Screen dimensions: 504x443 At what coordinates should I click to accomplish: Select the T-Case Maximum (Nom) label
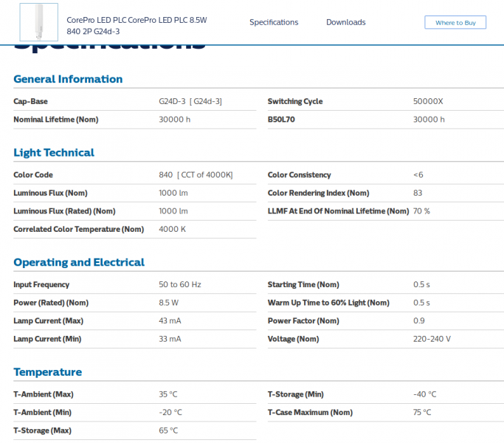click(x=310, y=412)
